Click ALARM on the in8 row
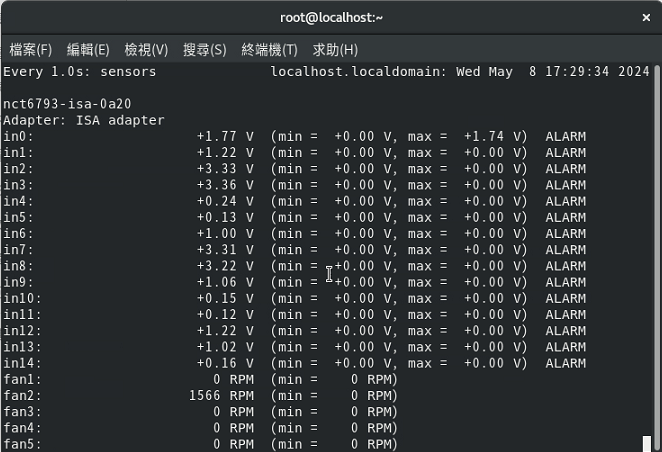Screen dimensions: 662x452 coord(565,266)
